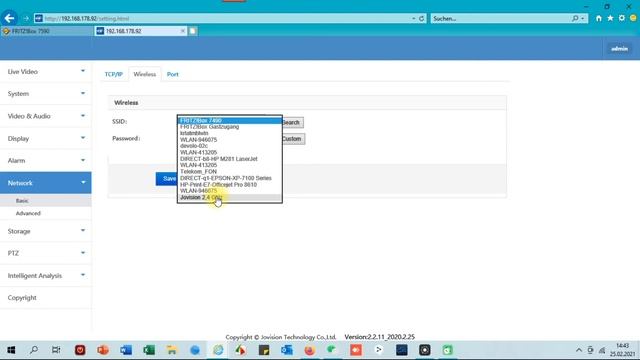Collapse the Network menu
This screenshot has height=360, width=640.
pyautogui.click(x=46, y=183)
